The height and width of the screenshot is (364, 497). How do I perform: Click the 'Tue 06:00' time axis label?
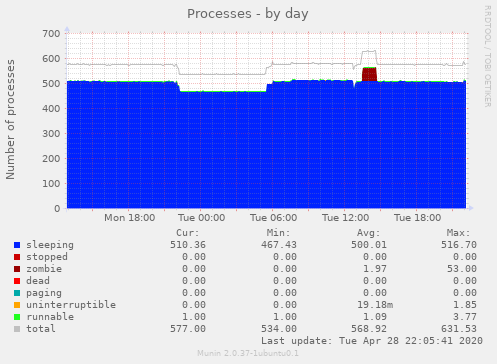point(273,218)
